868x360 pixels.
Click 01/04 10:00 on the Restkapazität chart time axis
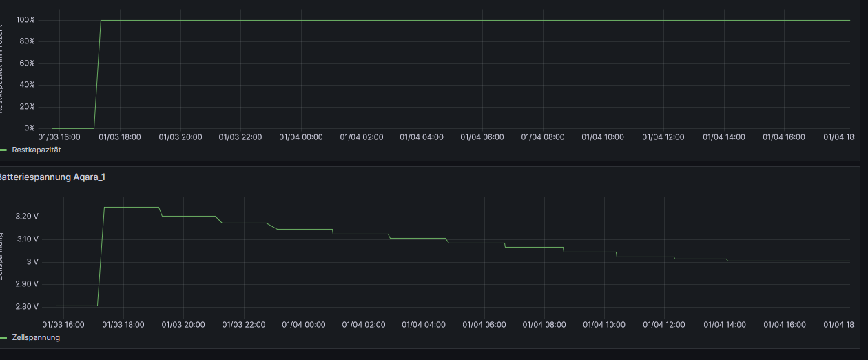click(603, 137)
